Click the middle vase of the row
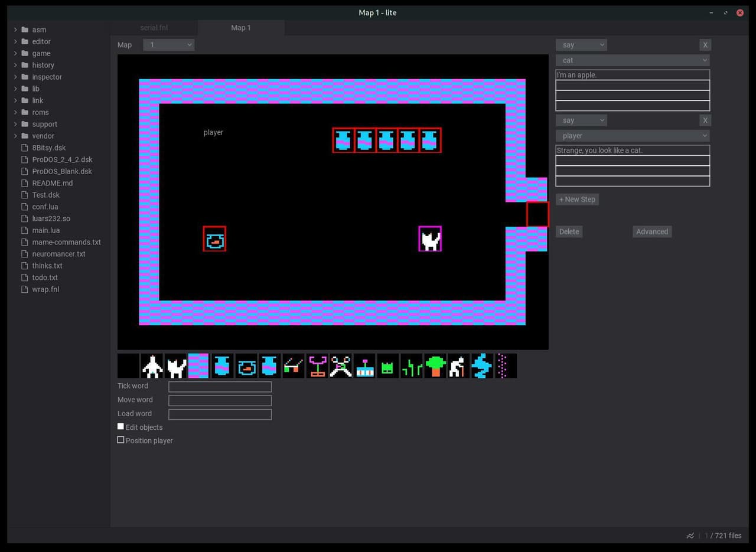This screenshot has height=552, width=756. [x=386, y=141]
